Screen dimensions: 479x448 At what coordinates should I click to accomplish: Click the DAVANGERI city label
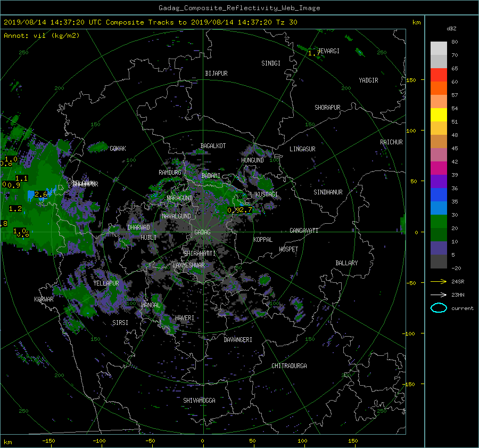[x=238, y=340]
